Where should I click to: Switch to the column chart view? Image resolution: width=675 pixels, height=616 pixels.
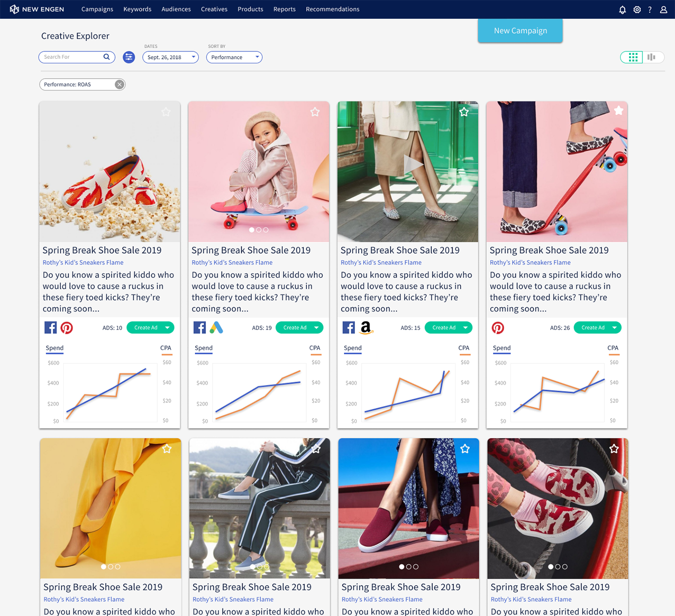[x=652, y=57]
